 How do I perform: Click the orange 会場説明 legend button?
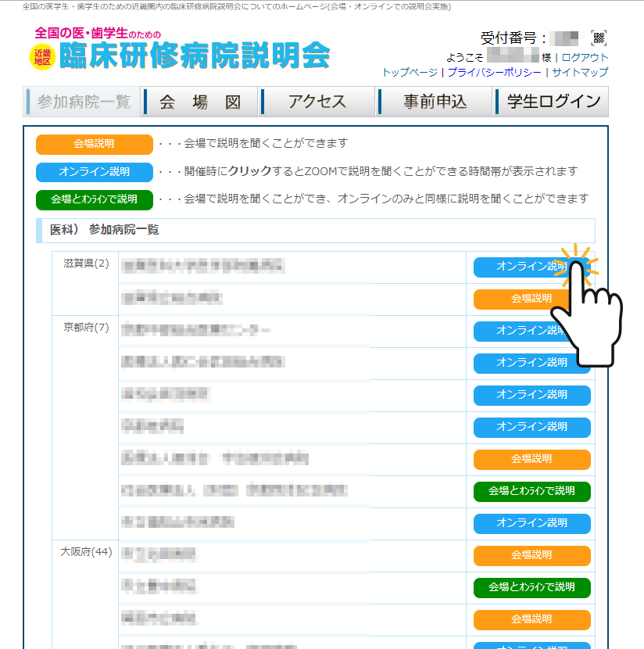click(94, 144)
